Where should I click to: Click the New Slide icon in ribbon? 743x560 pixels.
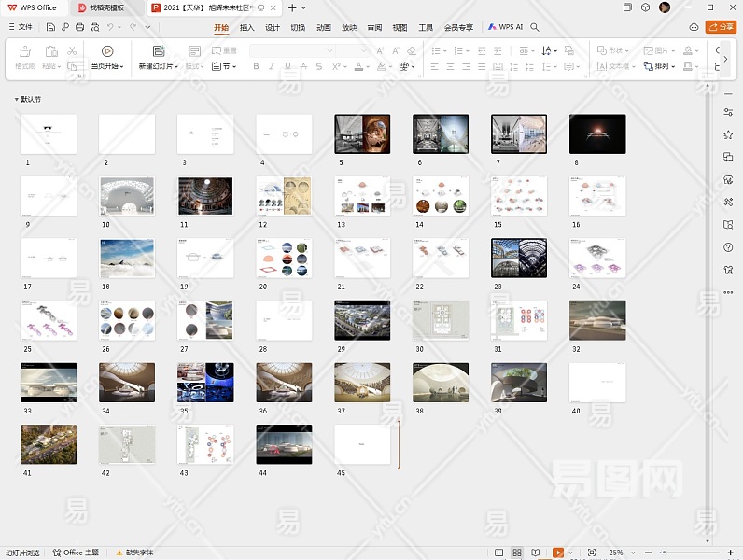158,51
